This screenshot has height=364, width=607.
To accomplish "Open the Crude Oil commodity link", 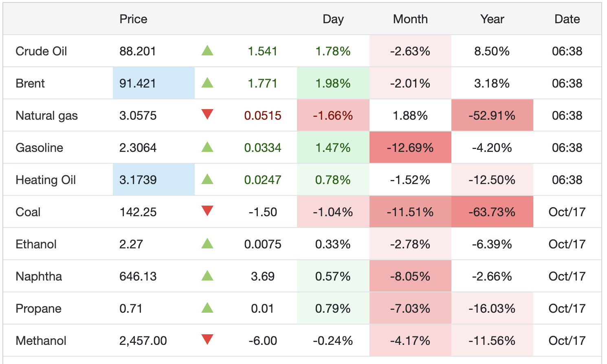I will [x=41, y=51].
